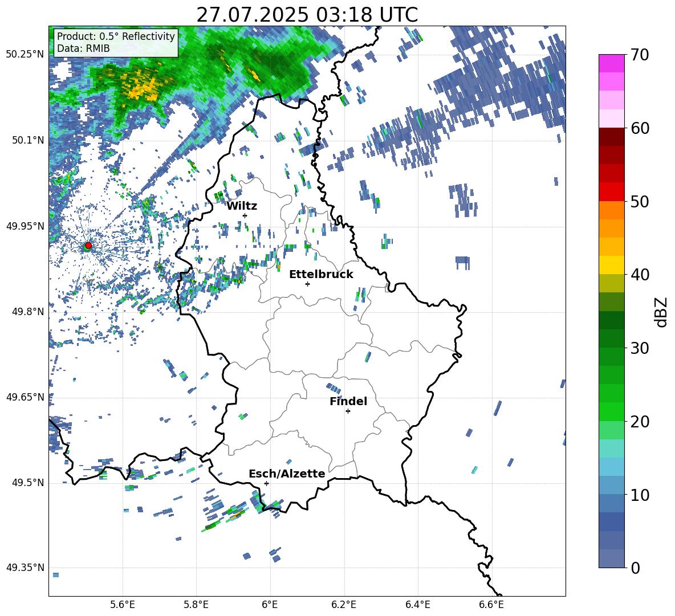Click the 6.2°E longitude label
This screenshot has height=616, width=675.
click(x=344, y=605)
